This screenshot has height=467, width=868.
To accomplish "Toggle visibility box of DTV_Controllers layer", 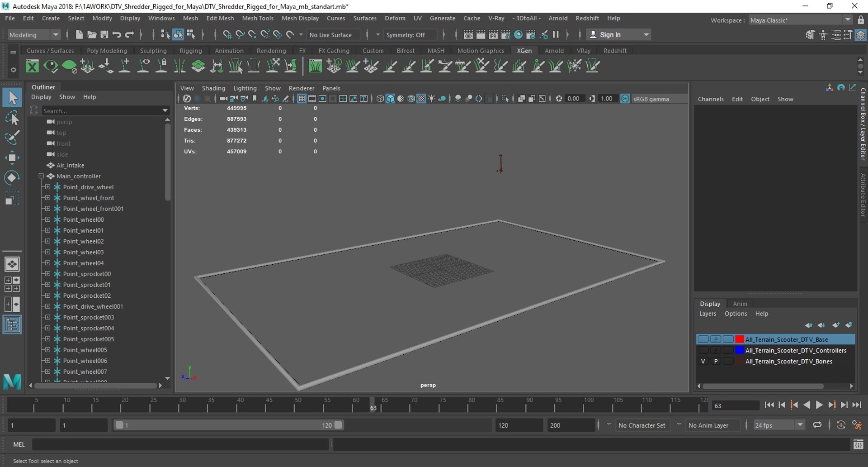I will tap(703, 350).
